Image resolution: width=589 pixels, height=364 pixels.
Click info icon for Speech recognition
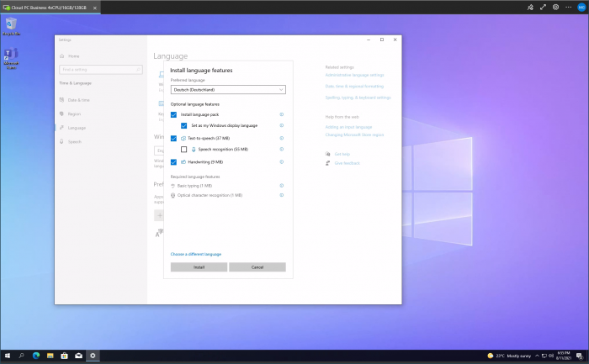[281, 149]
